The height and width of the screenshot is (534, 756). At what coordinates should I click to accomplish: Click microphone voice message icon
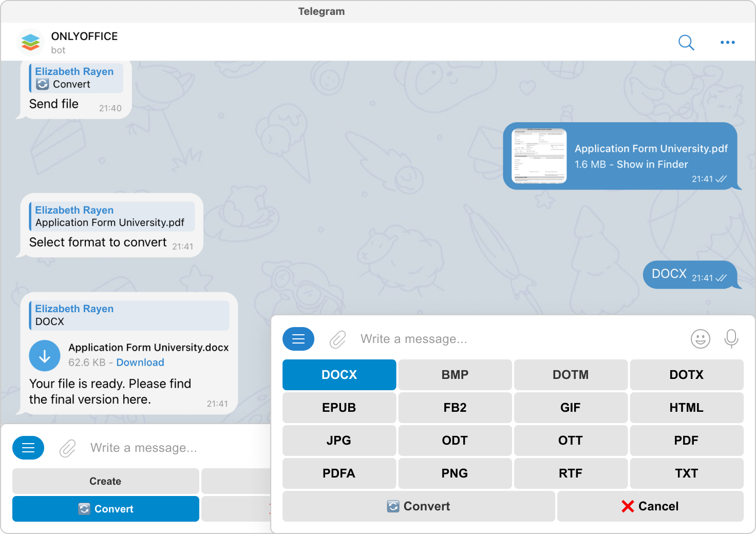[731, 339]
